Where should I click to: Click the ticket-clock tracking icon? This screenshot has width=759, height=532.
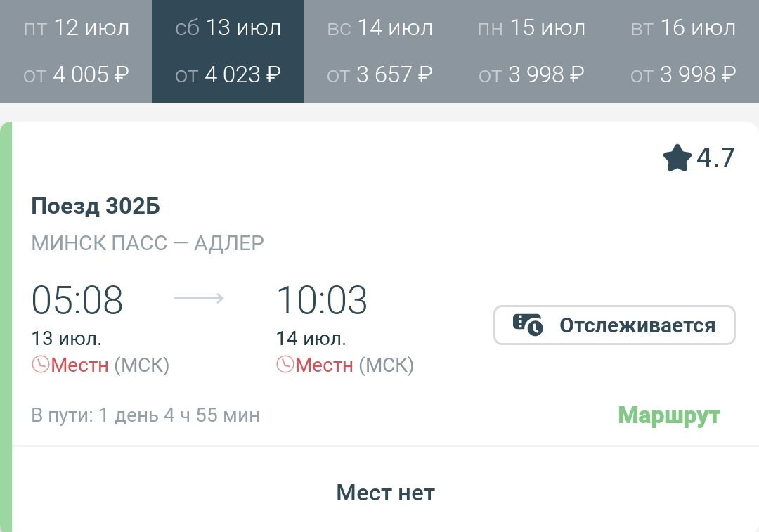coord(528,325)
